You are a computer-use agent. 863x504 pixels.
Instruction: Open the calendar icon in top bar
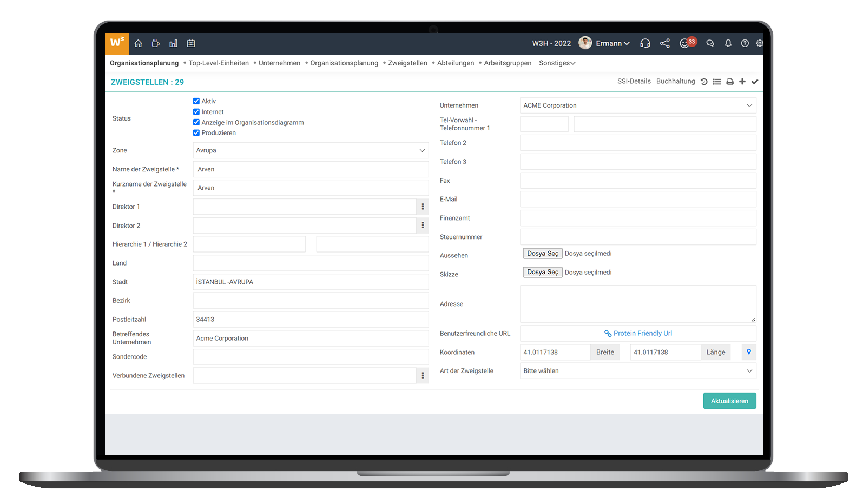pyautogui.click(x=191, y=43)
